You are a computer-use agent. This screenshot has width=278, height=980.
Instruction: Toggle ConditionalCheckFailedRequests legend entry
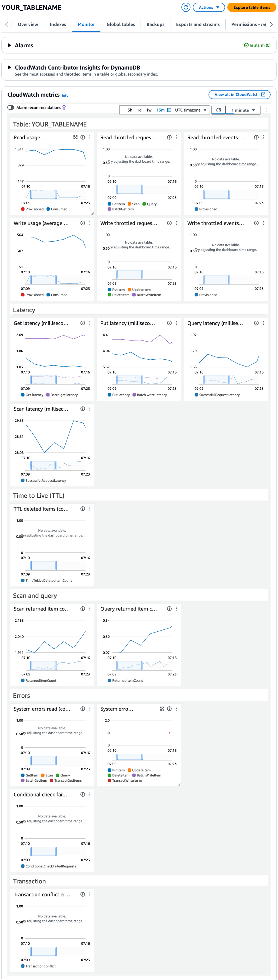49,866
